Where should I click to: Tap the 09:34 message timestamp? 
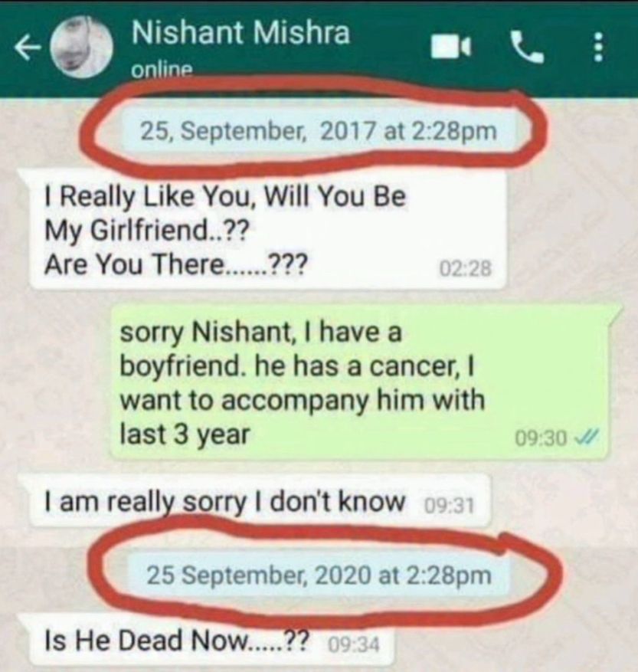[354, 644]
